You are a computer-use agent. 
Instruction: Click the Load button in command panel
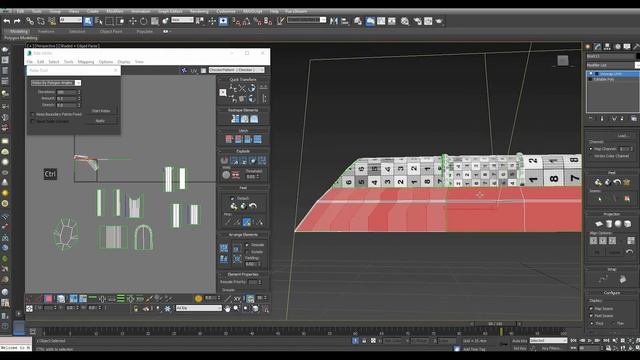click(x=622, y=136)
